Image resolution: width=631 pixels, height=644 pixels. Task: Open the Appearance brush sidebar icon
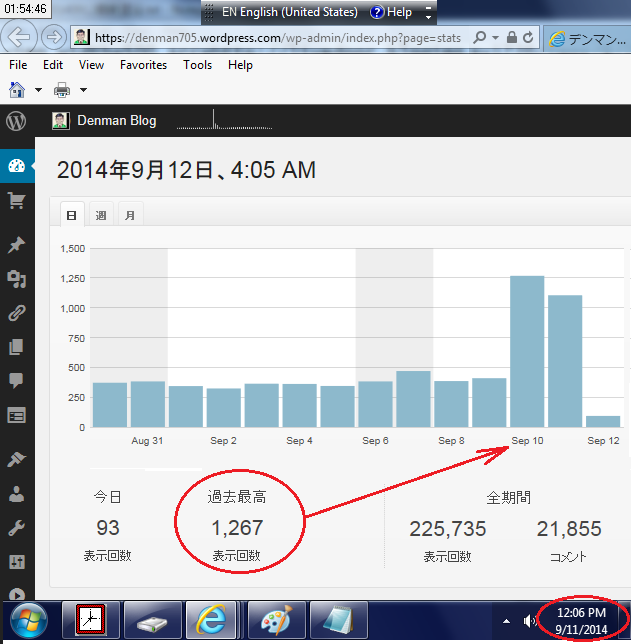coord(16,460)
